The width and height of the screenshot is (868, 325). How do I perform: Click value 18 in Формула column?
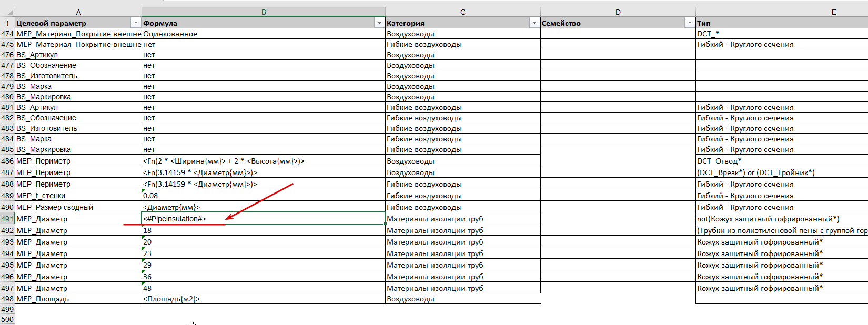coord(264,230)
